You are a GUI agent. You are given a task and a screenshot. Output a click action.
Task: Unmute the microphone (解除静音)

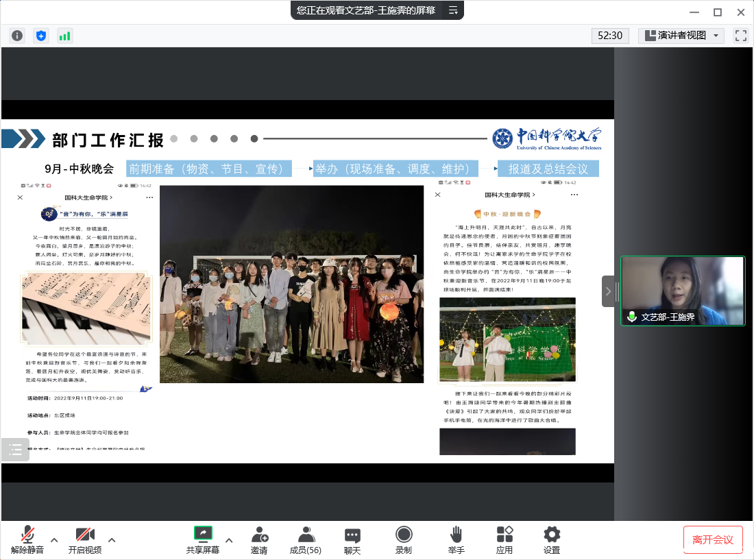(27, 539)
